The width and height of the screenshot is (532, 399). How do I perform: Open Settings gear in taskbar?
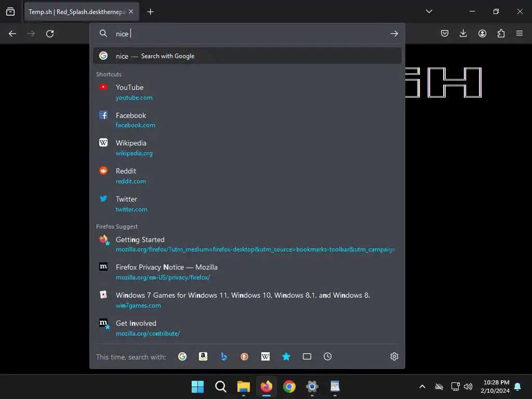click(x=312, y=387)
